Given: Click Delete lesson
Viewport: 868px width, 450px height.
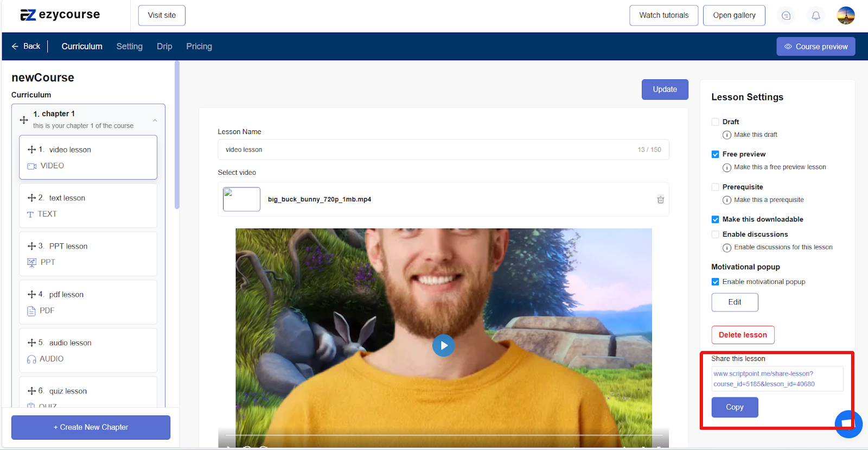Looking at the screenshot, I should click(743, 335).
